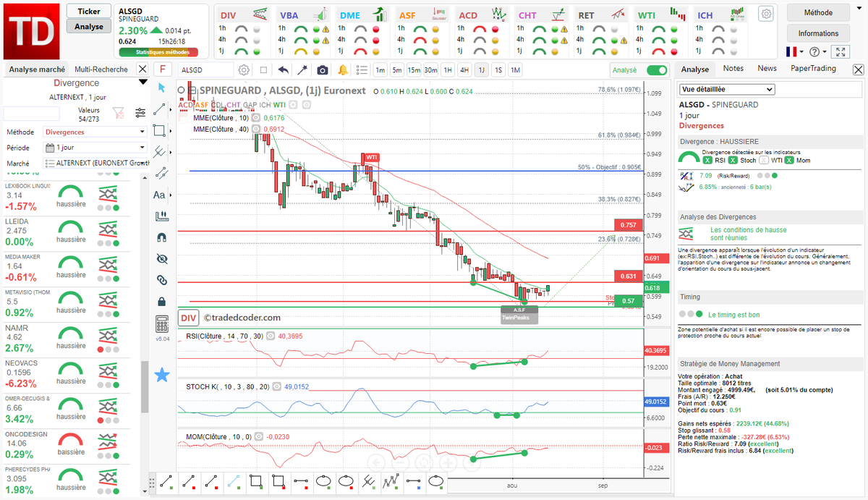The height and width of the screenshot is (500, 868).
Task: Select the 4H timeframe
Action: click(x=464, y=70)
